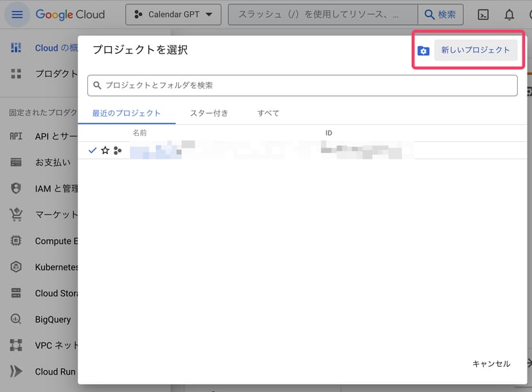Click the IAM shield icon
Viewport: 532px width, 392px height.
point(16,188)
